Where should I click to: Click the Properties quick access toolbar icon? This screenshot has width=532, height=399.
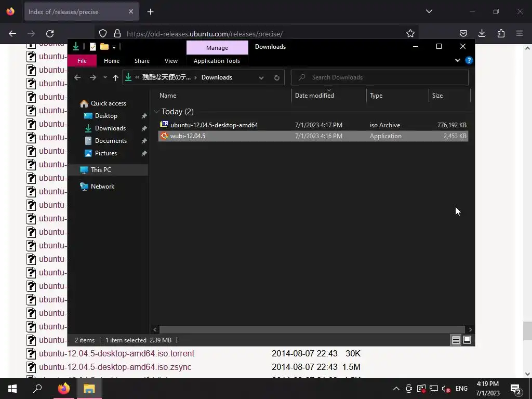point(92,47)
